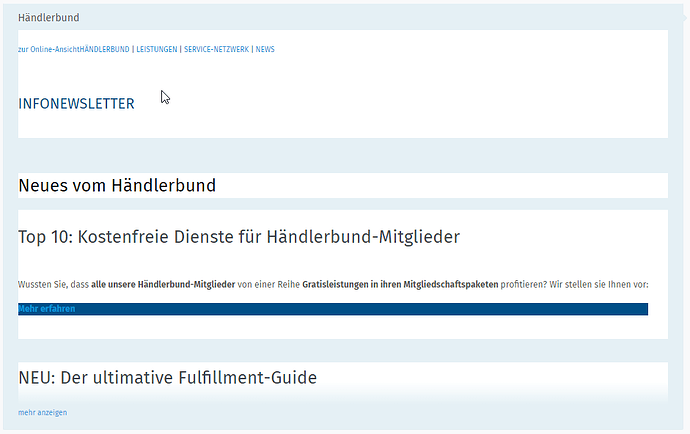Click the bold text 'Gratisleistungen in ihren Mitgliedschaftspaketen'

(x=400, y=284)
